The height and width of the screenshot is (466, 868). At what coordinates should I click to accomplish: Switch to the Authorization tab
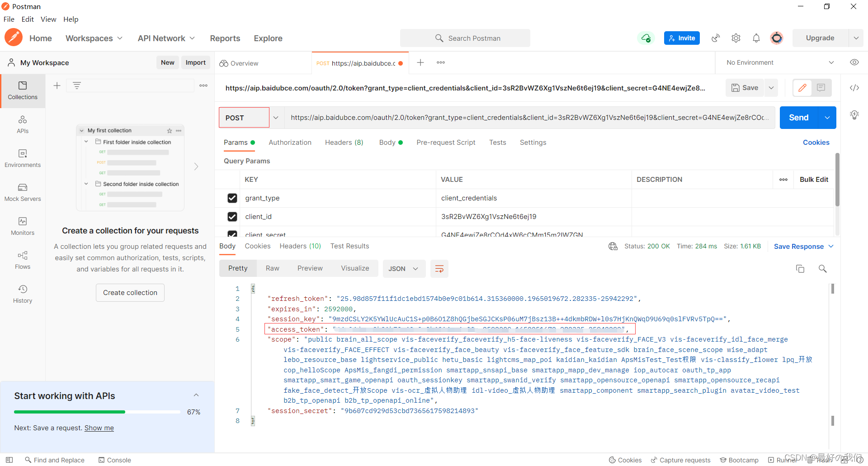click(x=290, y=143)
